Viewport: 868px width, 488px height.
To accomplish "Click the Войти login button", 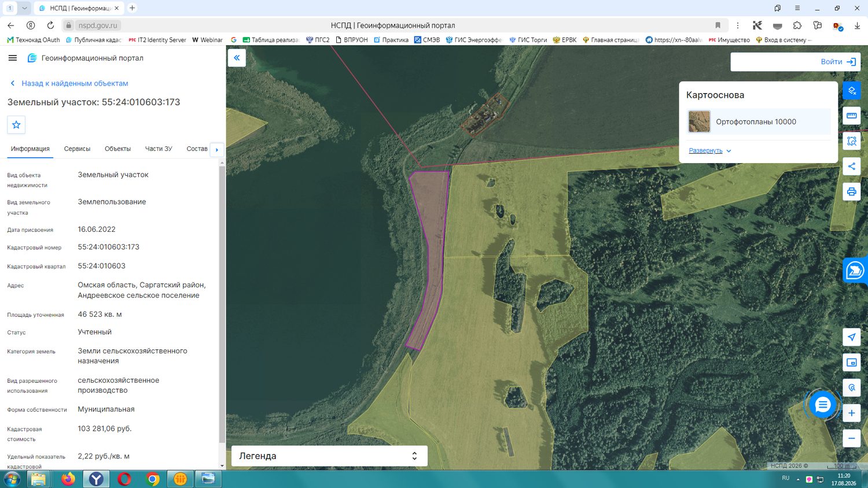I will click(838, 62).
